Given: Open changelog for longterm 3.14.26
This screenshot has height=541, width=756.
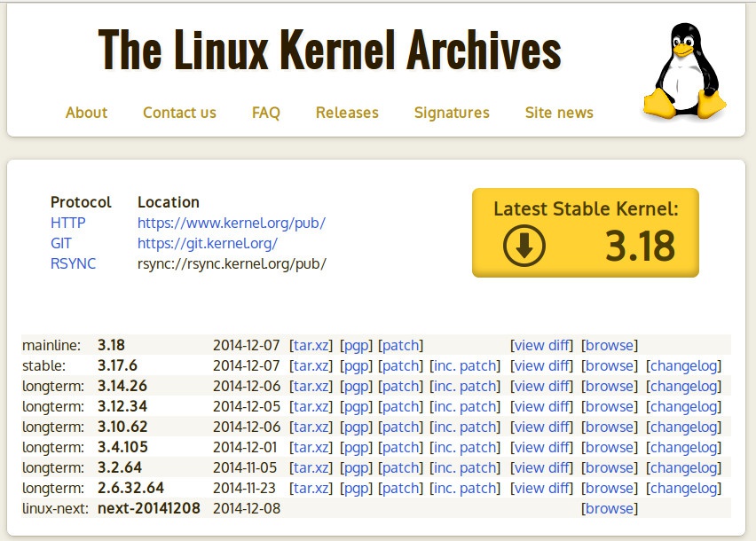Looking at the screenshot, I should pos(683,386).
